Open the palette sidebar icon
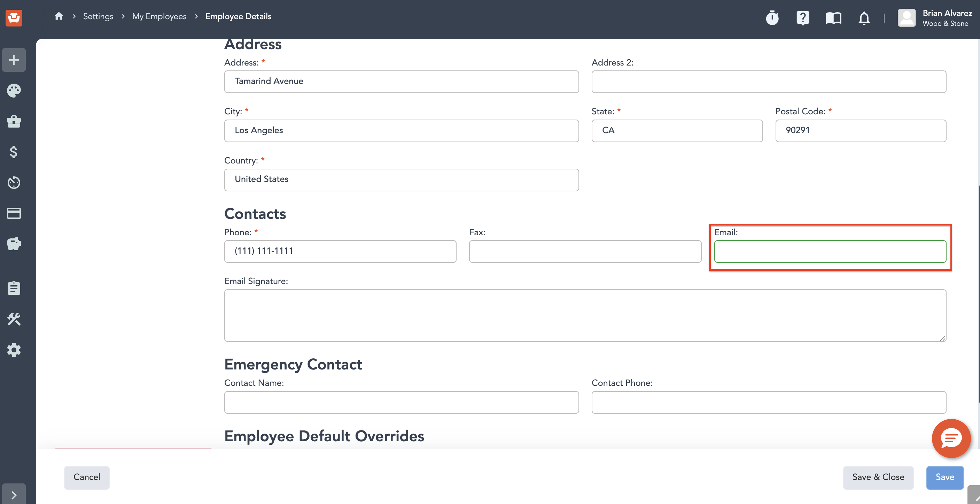 (x=14, y=91)
